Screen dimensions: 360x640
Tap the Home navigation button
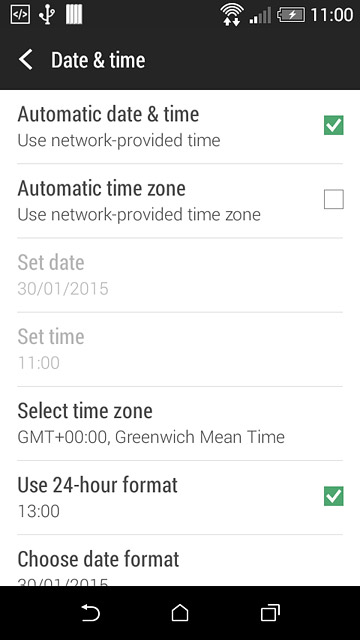180,613
